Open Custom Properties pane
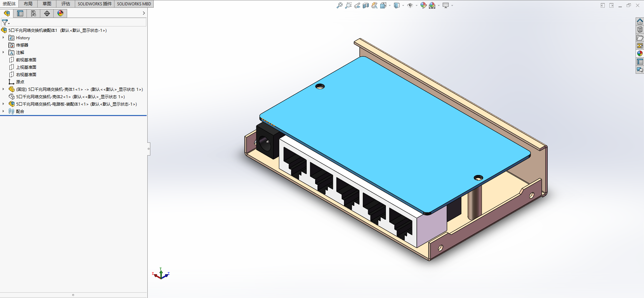 [x=640, y=62]
